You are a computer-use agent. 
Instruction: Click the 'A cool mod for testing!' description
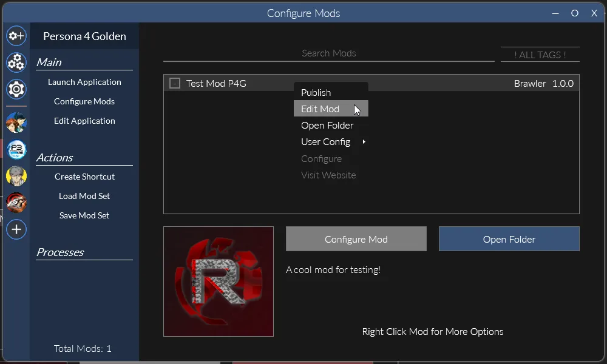point(333,269)
